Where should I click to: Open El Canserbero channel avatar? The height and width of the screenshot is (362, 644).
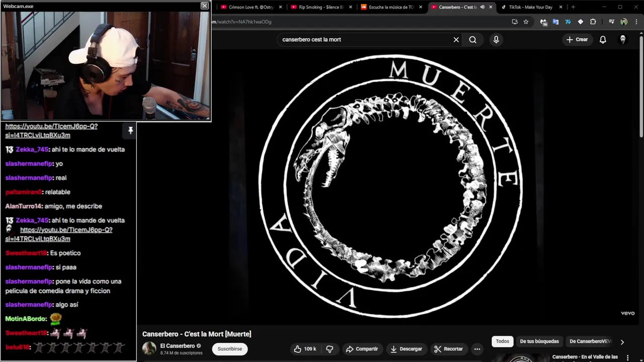coord(149,348)
